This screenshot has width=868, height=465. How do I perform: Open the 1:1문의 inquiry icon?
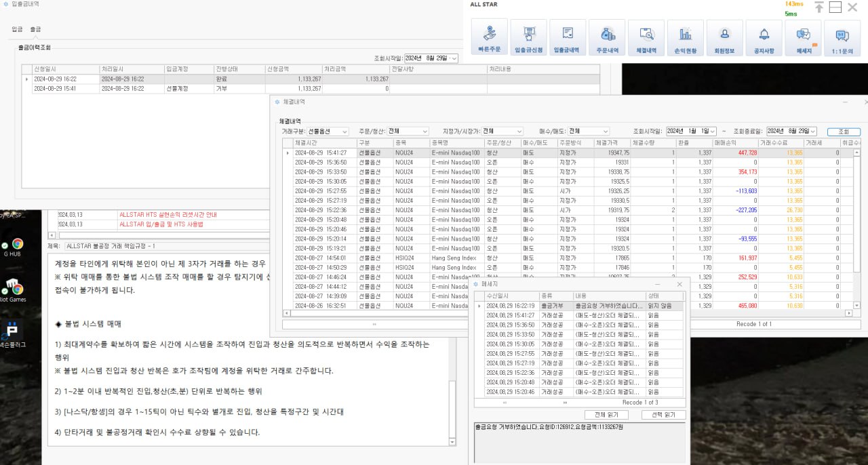pyautogui.click(x=842, y=37)
